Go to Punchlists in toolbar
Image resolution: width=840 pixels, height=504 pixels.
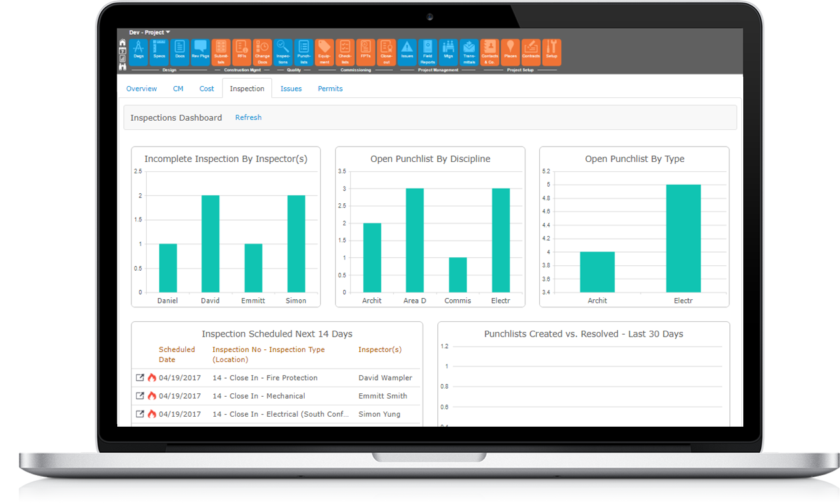point(304,51)
